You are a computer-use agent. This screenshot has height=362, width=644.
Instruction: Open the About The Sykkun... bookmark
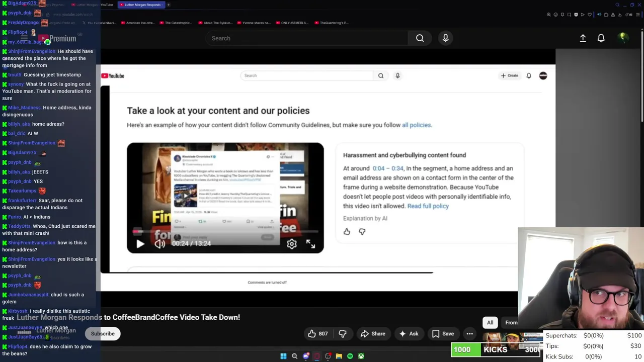216,23
